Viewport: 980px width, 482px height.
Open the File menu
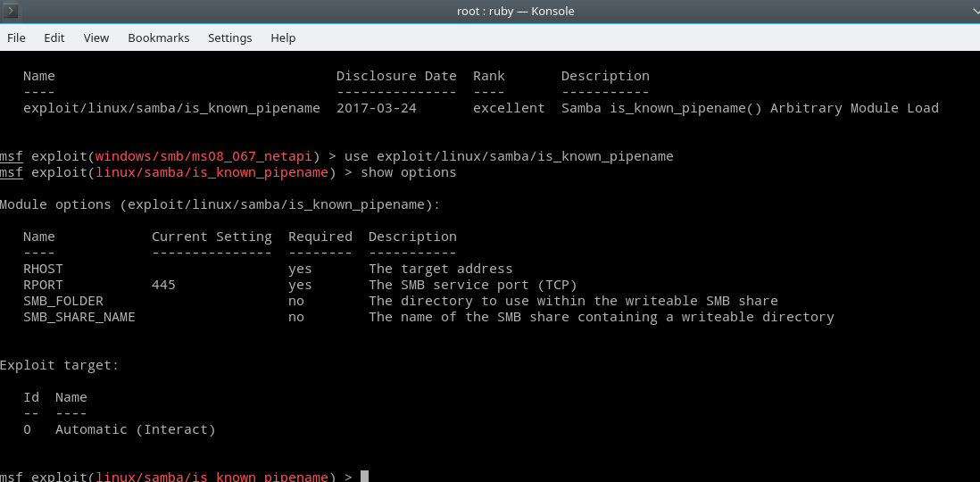(x=16, y=38)
